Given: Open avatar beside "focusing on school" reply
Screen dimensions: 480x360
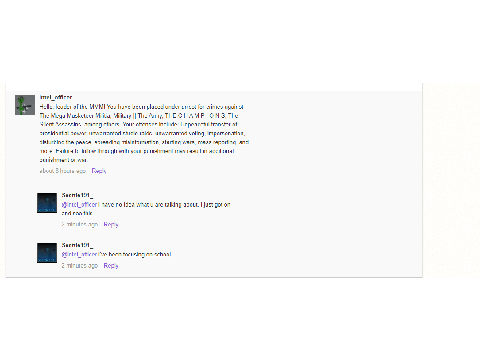Looking at the screenshot, I should click(47, 253).
